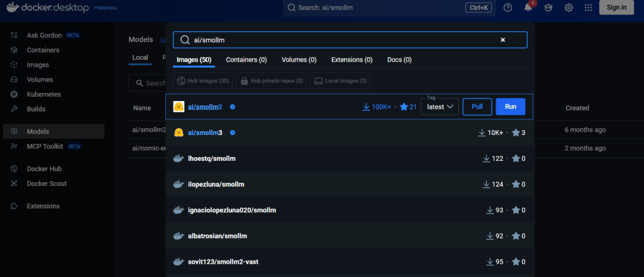Screen dimensions: 644x277
Task: Click the Extensions puzzle icon
Action: pyautogui.click(x=14, y=206)
